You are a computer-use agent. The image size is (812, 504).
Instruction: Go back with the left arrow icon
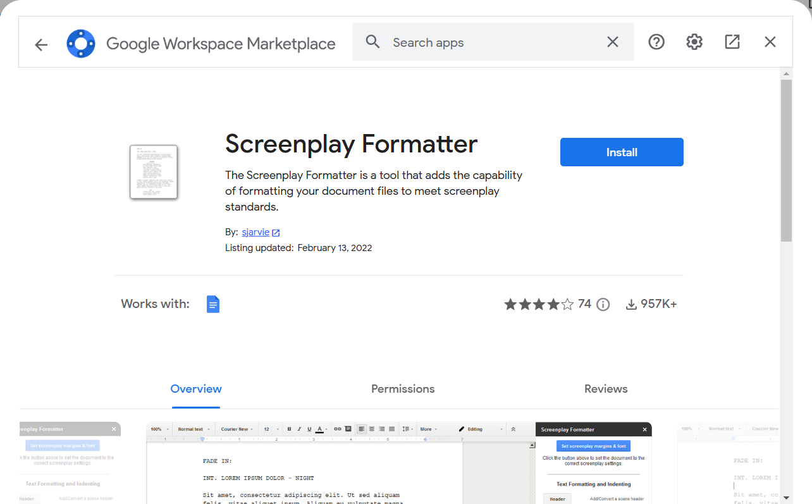(x=41, y=44)
